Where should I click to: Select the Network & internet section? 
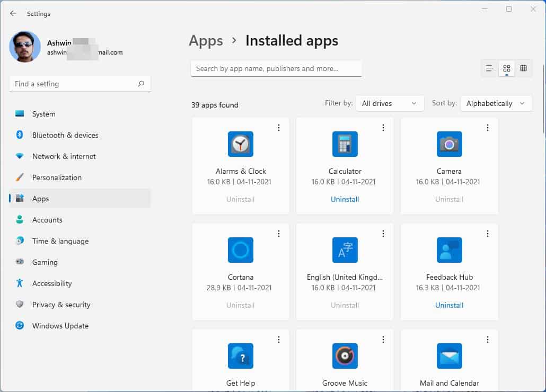(65, 156)
